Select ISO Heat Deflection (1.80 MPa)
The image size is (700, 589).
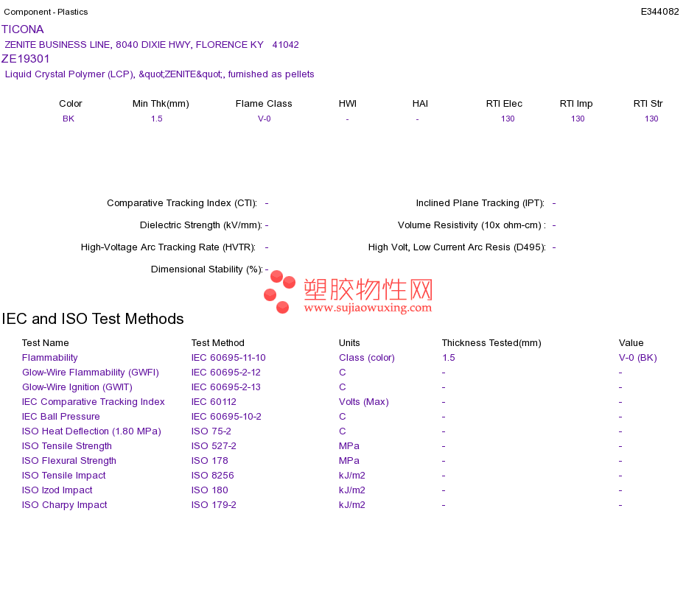[91, 431]
